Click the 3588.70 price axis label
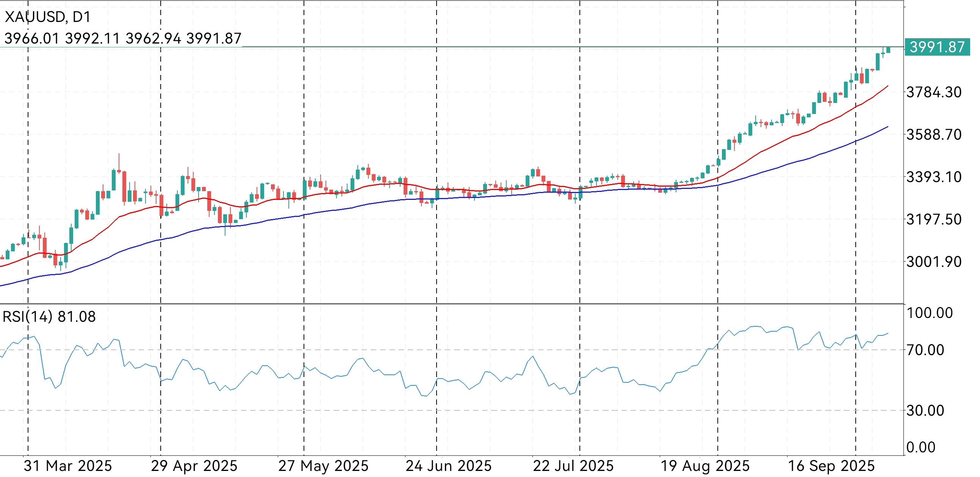The height and width of the screenshot is (477, 980). tap(934, 134)
